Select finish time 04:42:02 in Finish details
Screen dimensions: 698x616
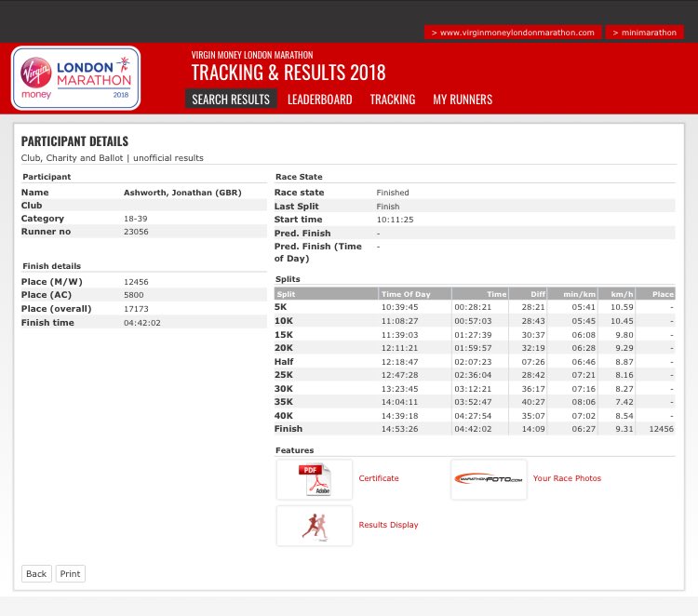tap(142, 323)
